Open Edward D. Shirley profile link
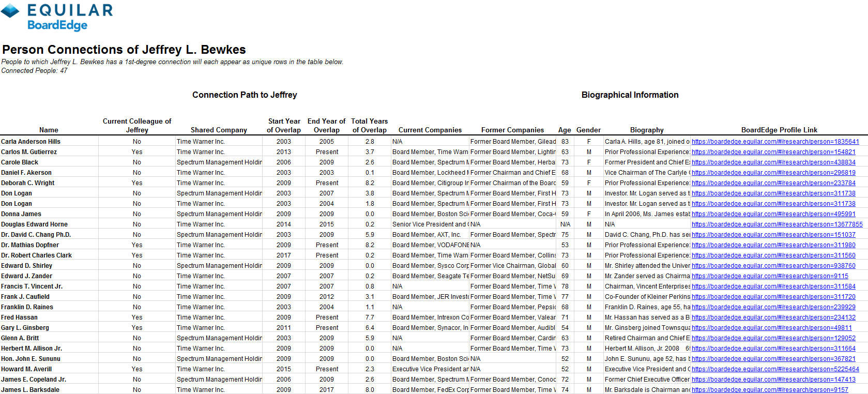The image size is (868, 394). pos(773,266)
